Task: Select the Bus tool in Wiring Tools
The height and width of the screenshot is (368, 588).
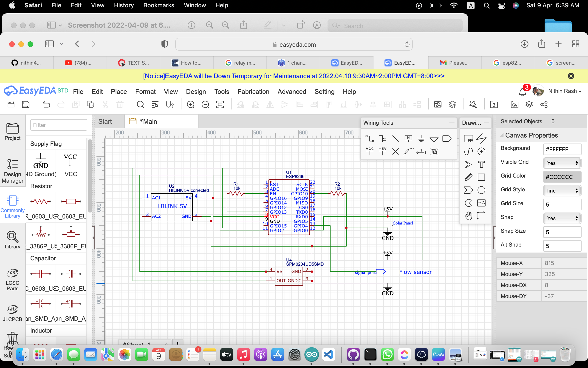Action: point(383,139)
